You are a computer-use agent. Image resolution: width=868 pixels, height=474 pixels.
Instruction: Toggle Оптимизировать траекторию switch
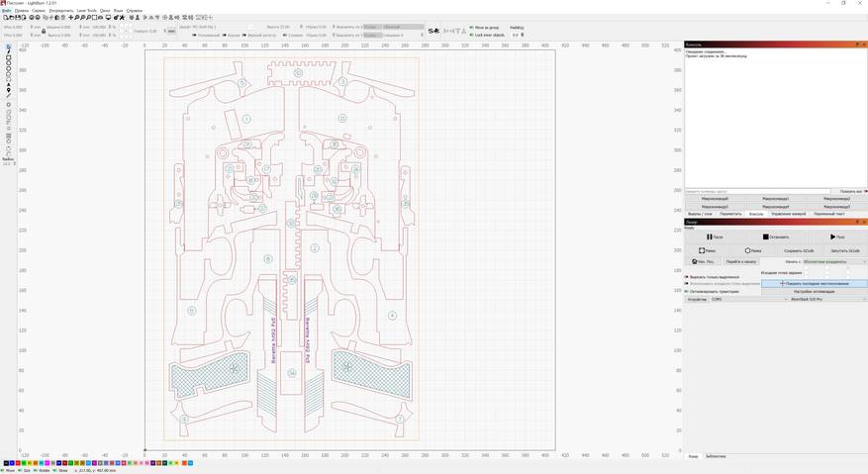click(x=686, y=292)
